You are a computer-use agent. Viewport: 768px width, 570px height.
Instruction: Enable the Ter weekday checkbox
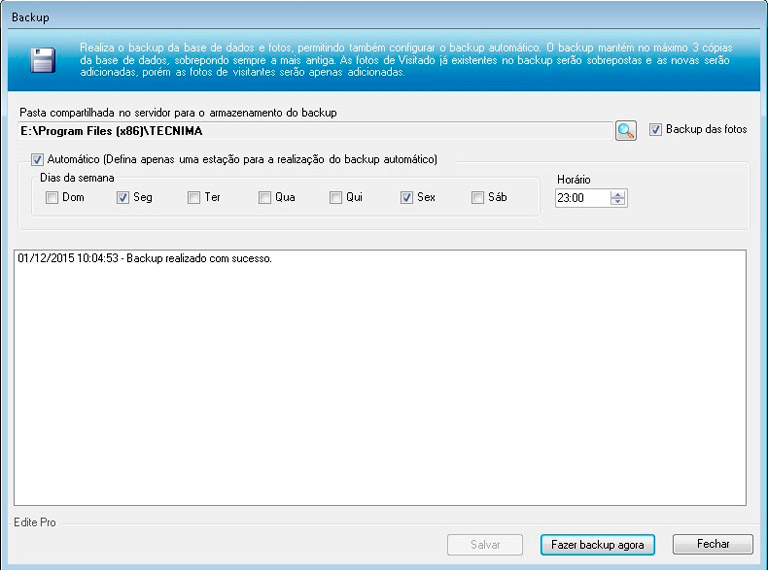[193, 198]
